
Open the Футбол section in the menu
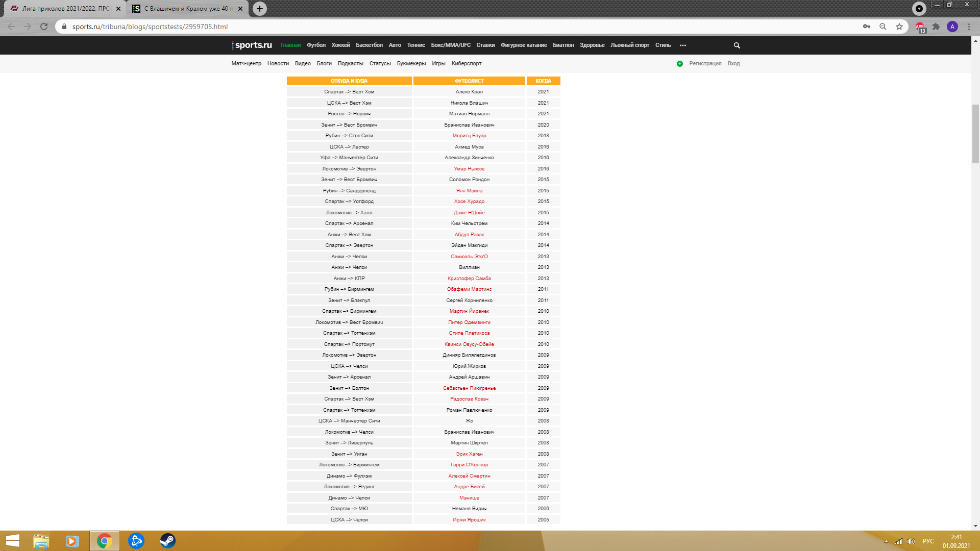(x=316, y=45)
